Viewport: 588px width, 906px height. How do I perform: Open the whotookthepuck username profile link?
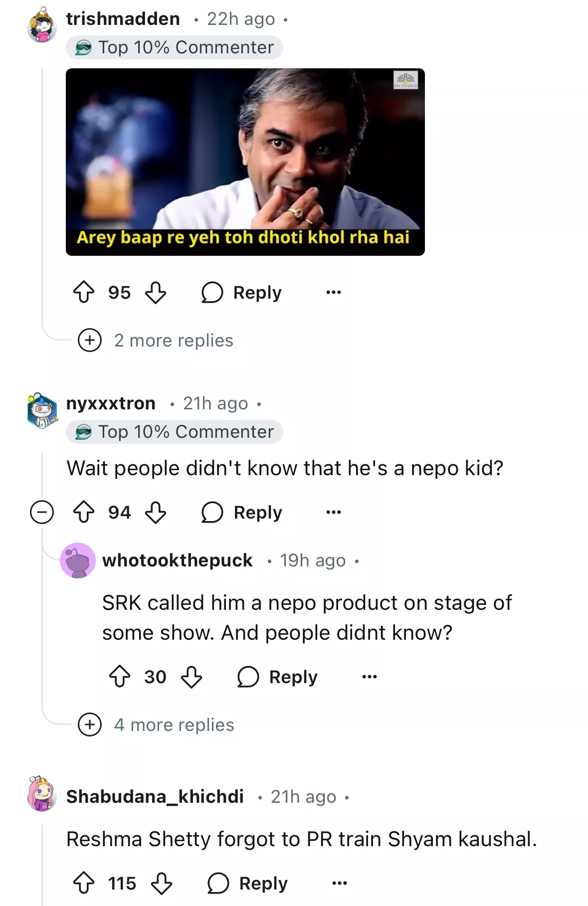pyautogui.click(x=177, y=560)
